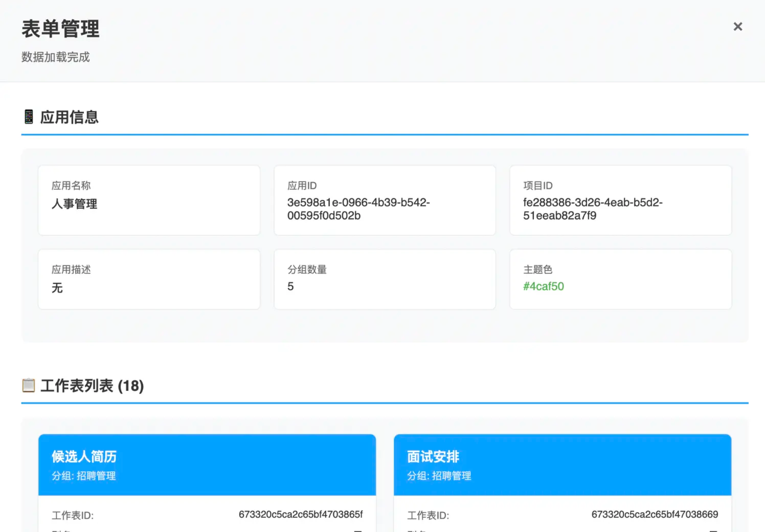
Task: Click the 应用描述 label
Action: (x=71, y=270)
